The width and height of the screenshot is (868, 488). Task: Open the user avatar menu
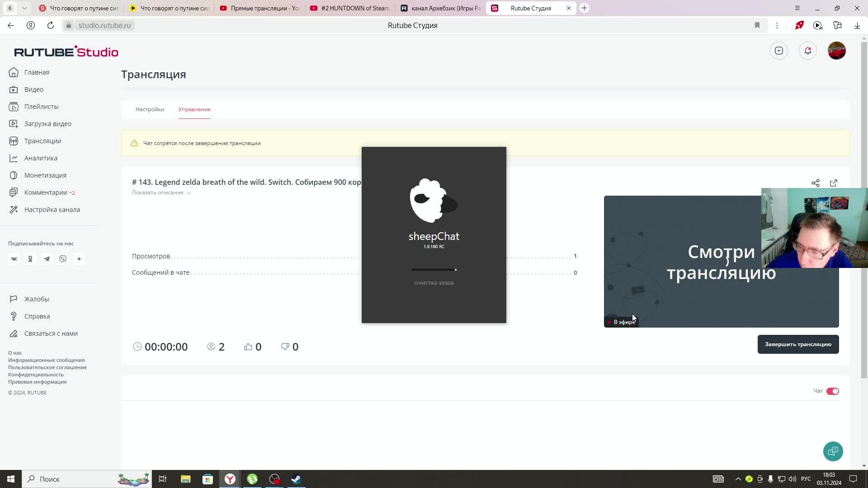pos(836,51)
